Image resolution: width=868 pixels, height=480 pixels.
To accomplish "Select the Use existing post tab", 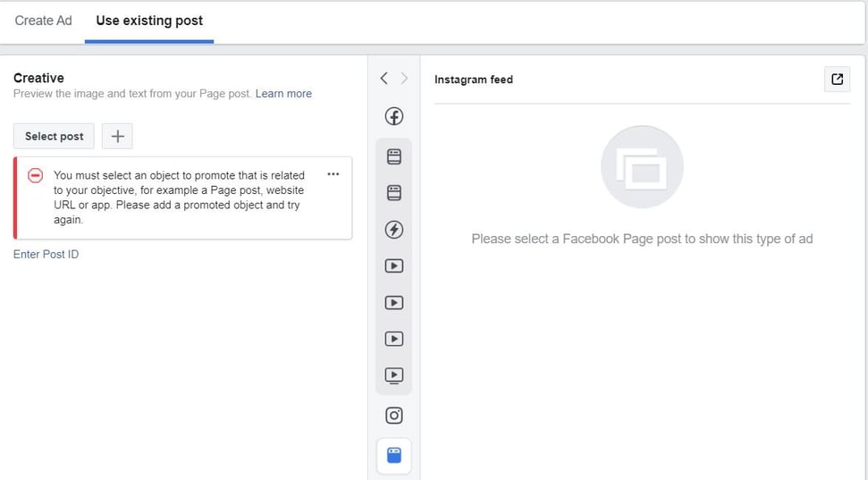I will (x=149, y=21).
